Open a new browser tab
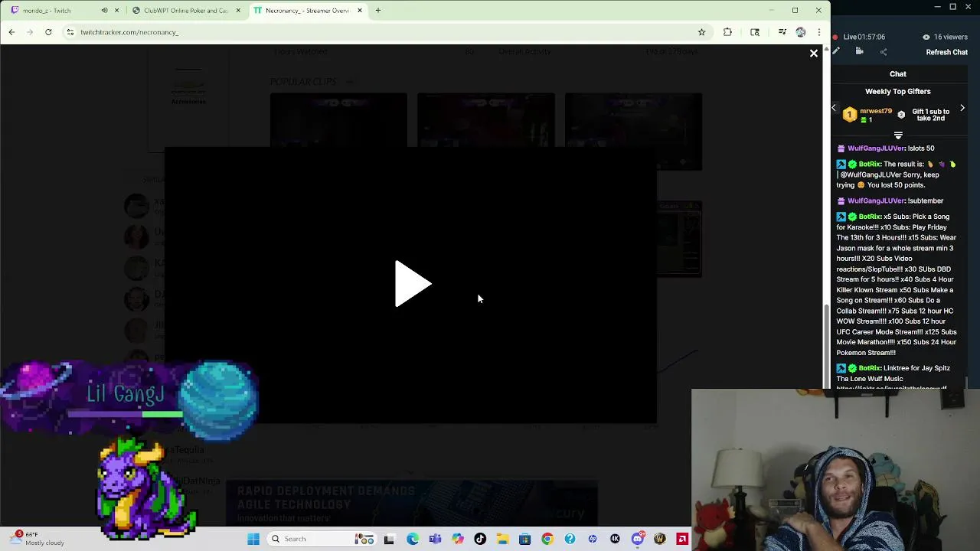The image size is (980, 551). 377,11
